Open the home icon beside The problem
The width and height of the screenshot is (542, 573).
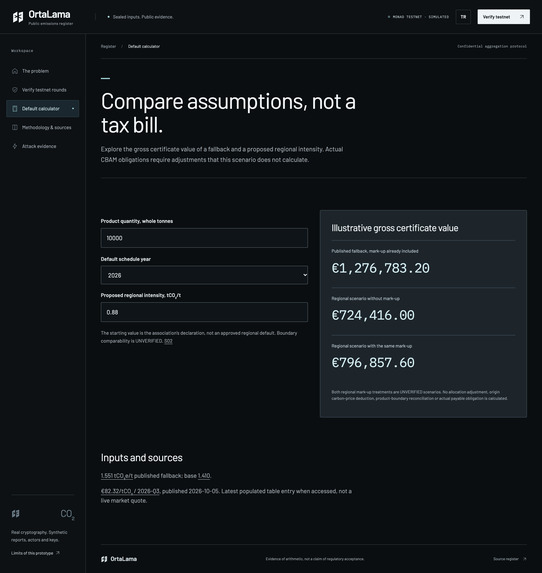click(15, 71)
